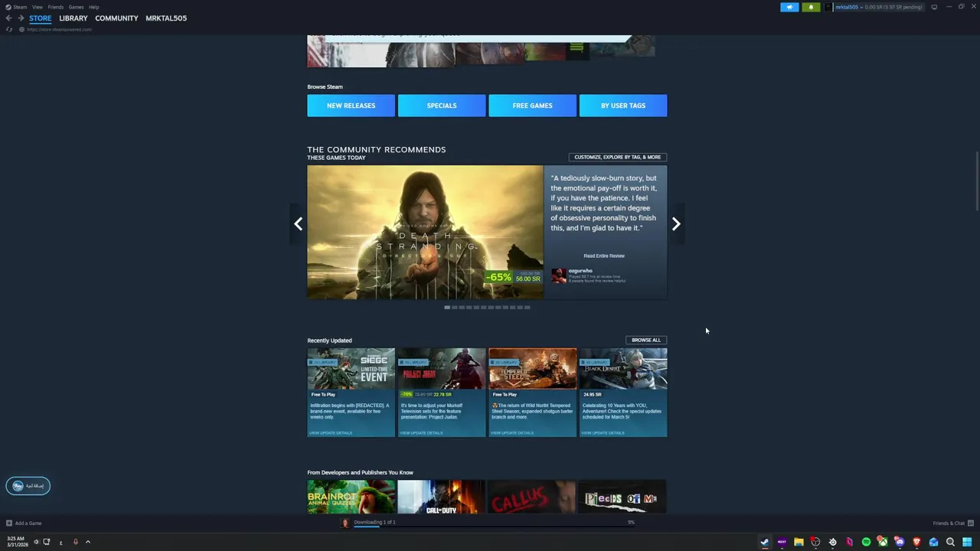
Task: Open Xbox app from the taskbar
Action: (883, 542)
